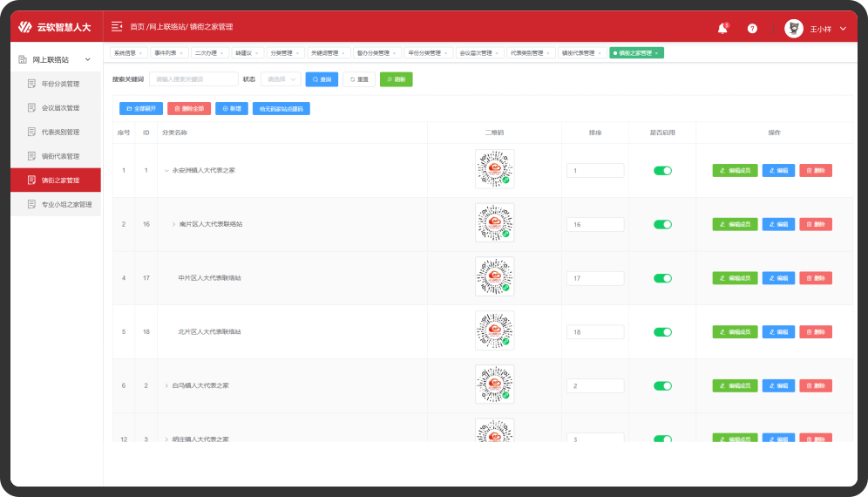Image resolution: width=868 pixels, height=497 pixels.
Task: Toggle enable switch for 白马镇人大代表之家
Action: coord(662,385)
